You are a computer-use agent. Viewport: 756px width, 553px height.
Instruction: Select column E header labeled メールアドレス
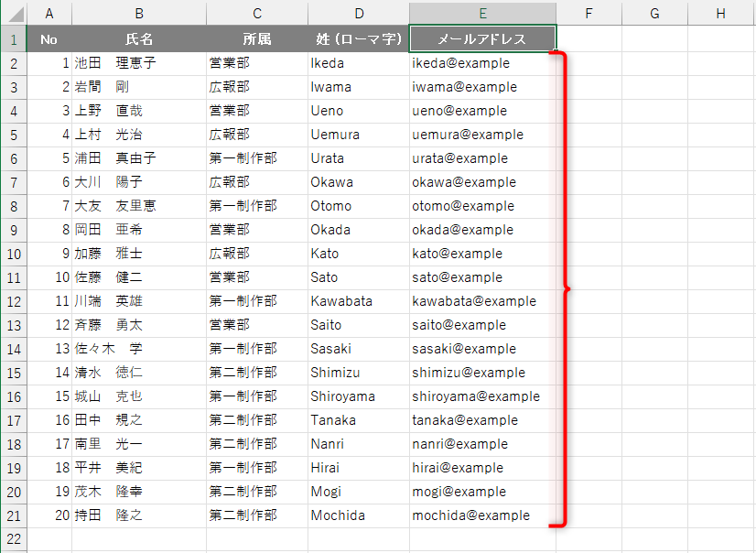click(x=481, y=12)
